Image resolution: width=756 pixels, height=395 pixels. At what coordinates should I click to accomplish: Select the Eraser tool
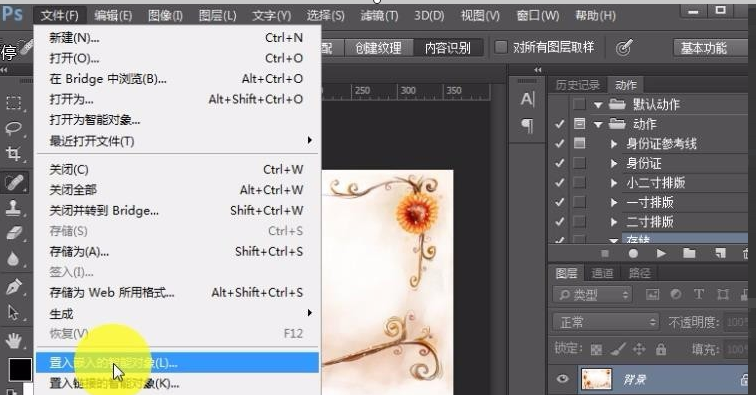pyautogui.click(x=14, y=233)
